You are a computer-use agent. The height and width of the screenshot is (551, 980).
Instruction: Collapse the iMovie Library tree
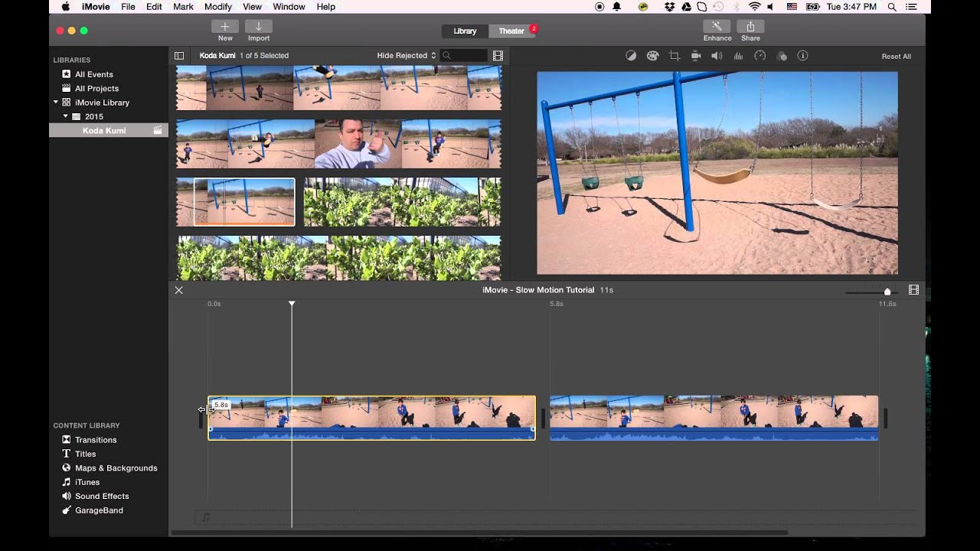(x=55, y=102)
